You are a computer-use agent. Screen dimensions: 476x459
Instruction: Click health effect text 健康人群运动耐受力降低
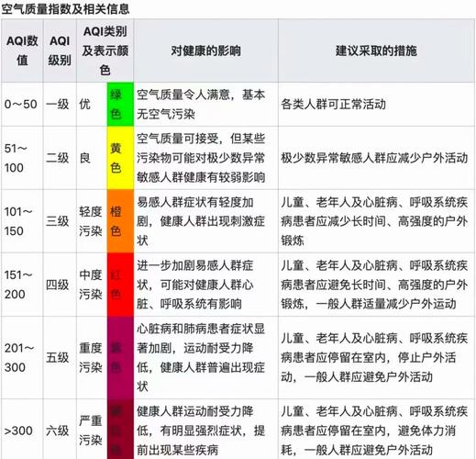(x=195, y=420)
